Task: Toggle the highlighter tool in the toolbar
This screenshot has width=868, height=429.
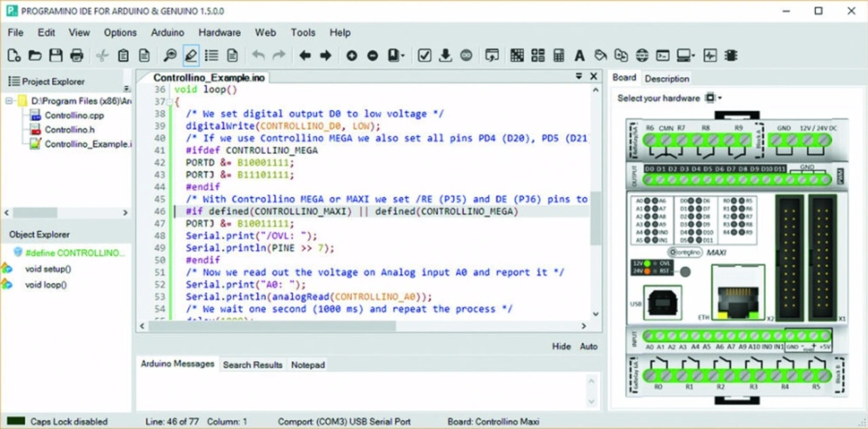Action: 191,56
